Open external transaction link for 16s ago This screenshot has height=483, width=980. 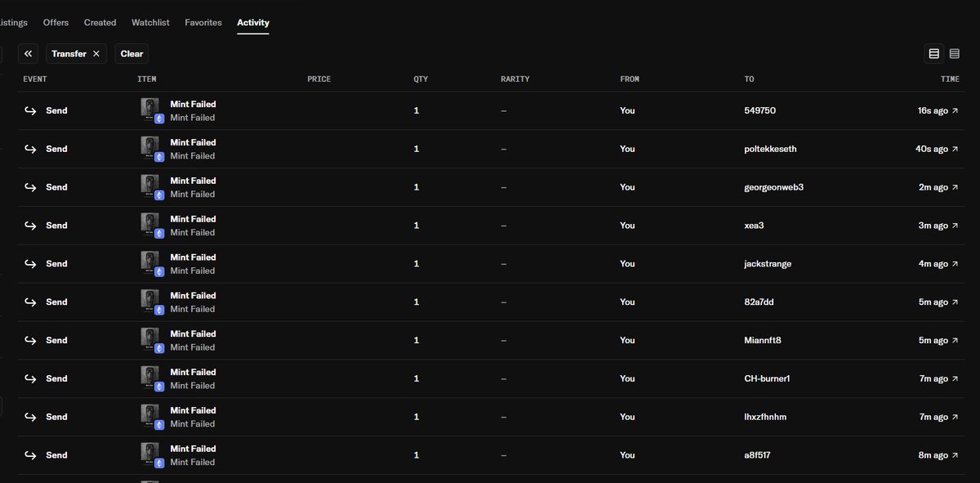(x=955, y=110)
